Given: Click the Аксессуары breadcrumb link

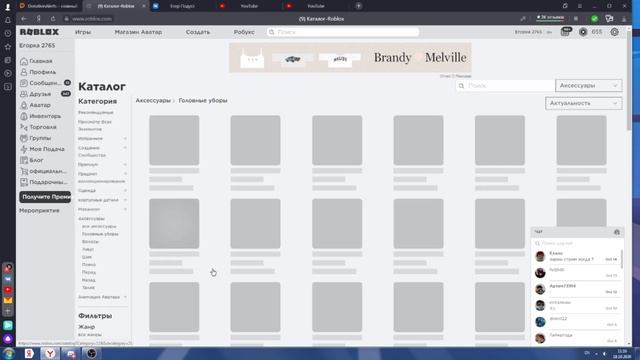Looking at the screenshot, I should tap(153, 100).
